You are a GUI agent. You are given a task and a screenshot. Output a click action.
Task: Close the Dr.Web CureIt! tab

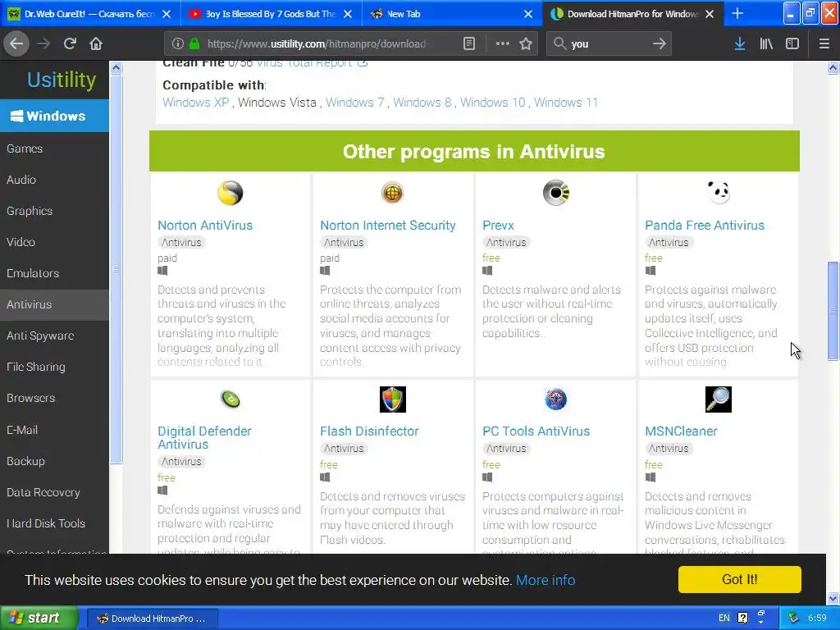click(167, 14)
